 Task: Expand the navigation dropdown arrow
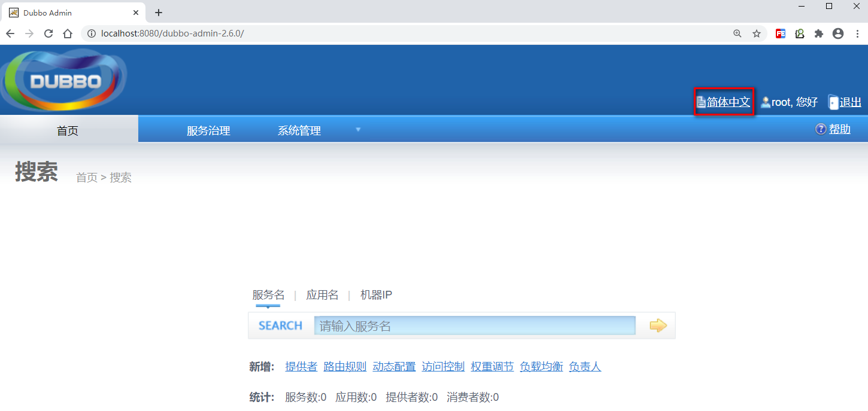pos(358,129)
